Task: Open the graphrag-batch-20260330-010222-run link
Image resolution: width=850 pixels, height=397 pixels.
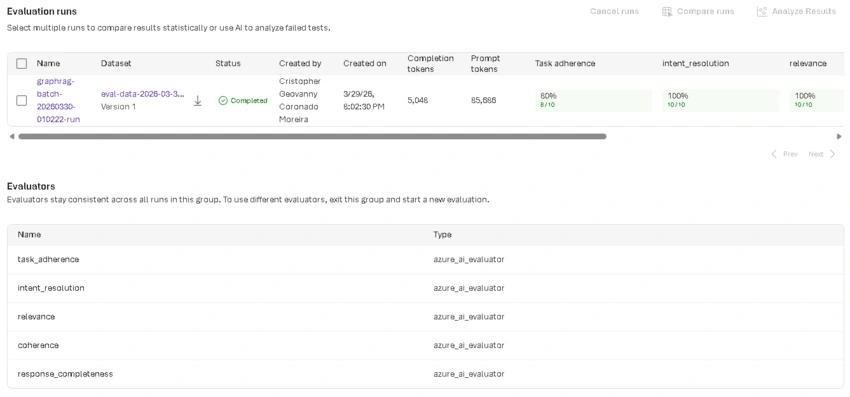Action: (58, 100)
